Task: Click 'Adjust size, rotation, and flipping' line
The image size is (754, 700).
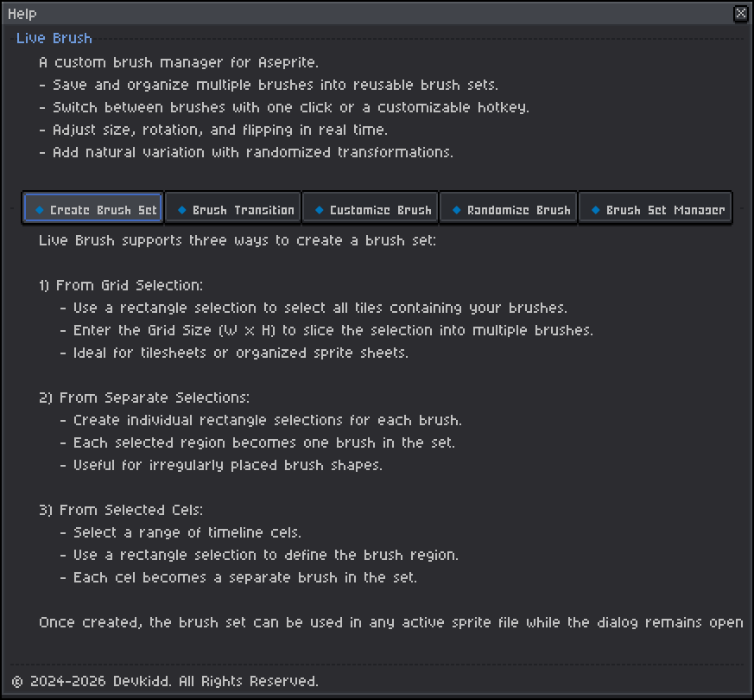Action: pos(213,130)
